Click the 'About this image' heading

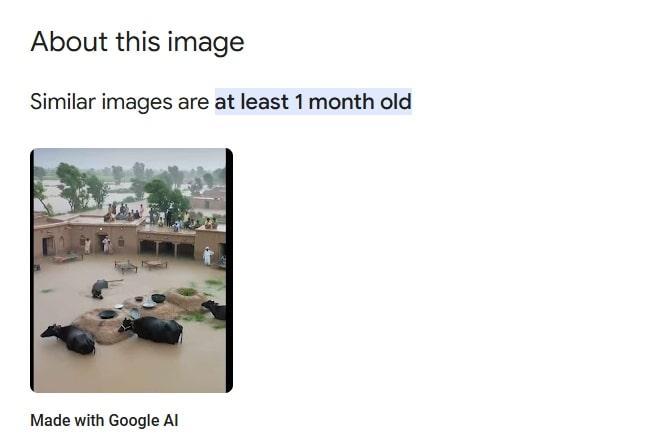point(137,42)
